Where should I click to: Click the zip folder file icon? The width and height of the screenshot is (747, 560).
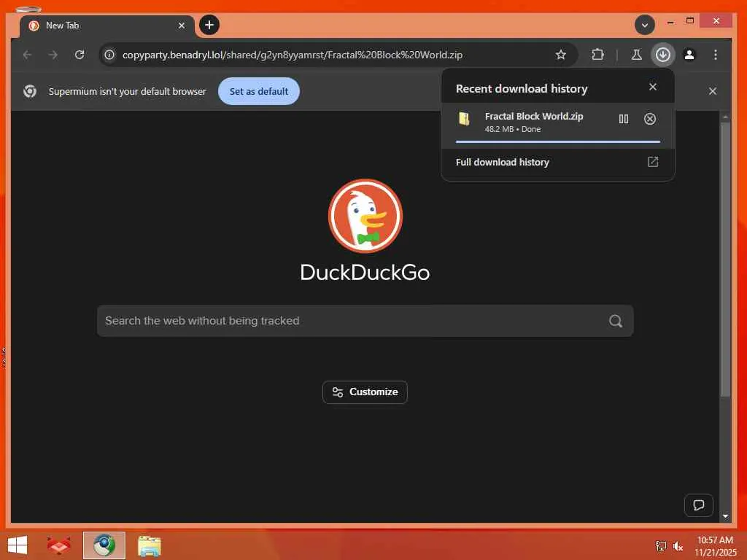[x=464, y=119]
